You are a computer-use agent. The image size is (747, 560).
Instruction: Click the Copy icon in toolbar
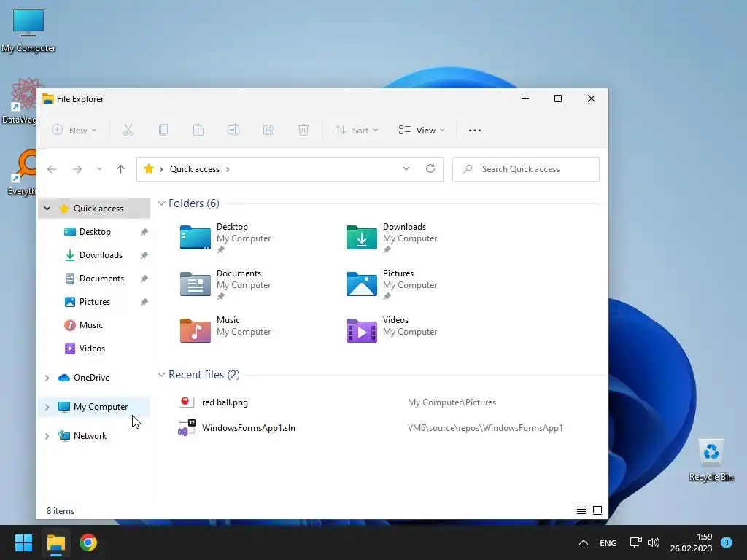pyautogui.click(x=163, y=130)
